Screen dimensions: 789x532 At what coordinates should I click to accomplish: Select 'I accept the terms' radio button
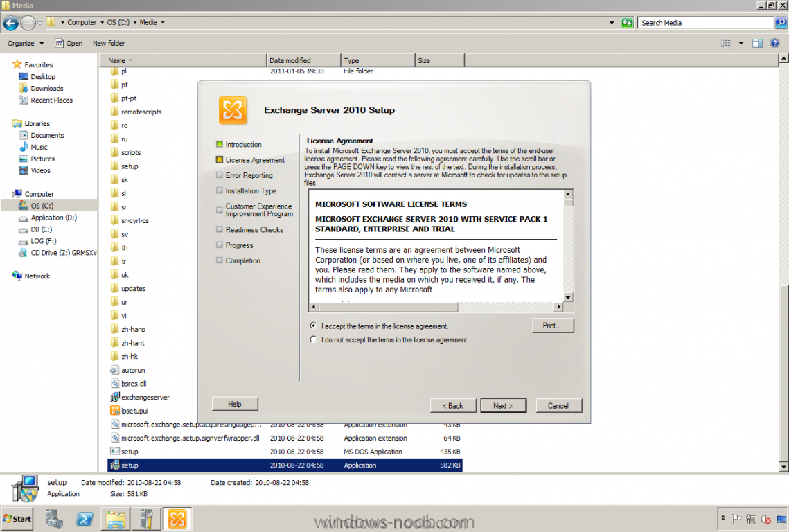(x=314, y=326)
